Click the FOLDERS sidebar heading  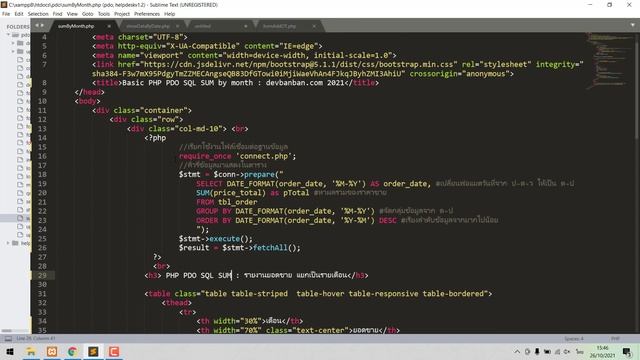coord(18,27)
